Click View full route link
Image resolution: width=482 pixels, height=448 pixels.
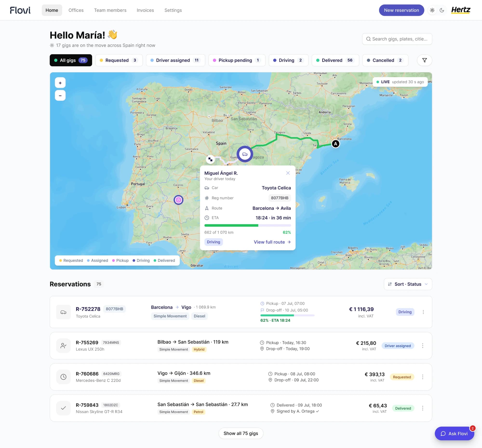272,242
